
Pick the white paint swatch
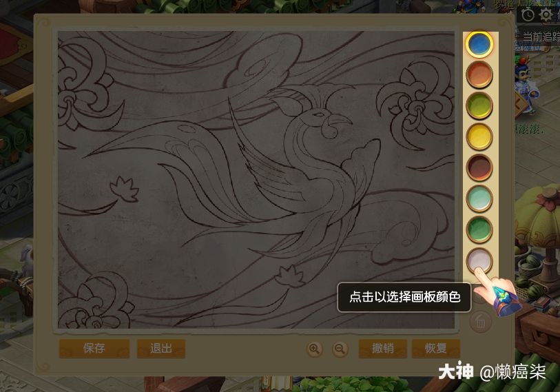click(479, 261)
